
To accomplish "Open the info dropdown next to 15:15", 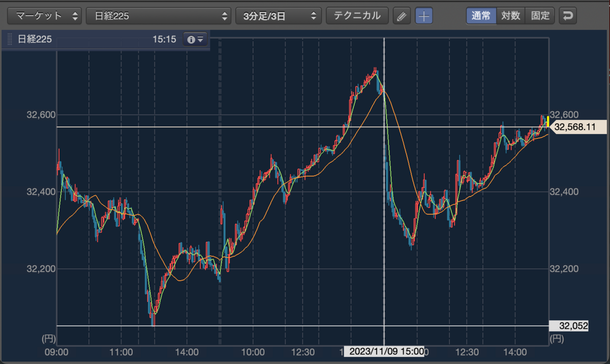I will 196,40.
